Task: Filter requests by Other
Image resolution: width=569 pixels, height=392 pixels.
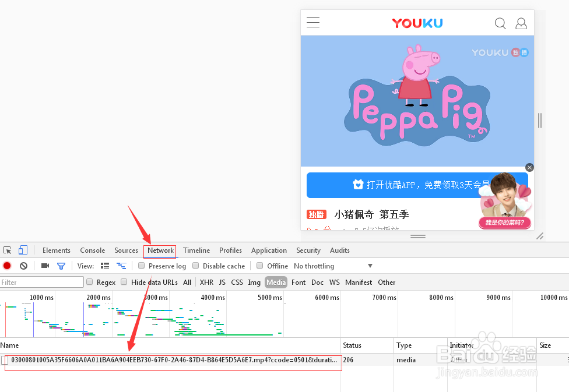Action: pos(387,282)
